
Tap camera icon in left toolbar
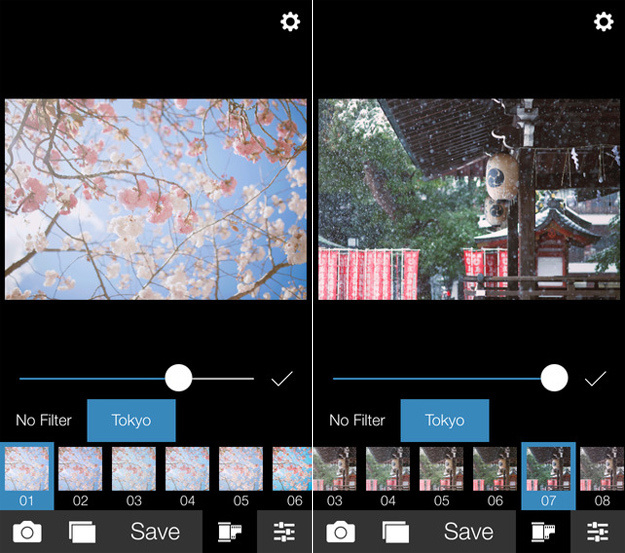27,532
